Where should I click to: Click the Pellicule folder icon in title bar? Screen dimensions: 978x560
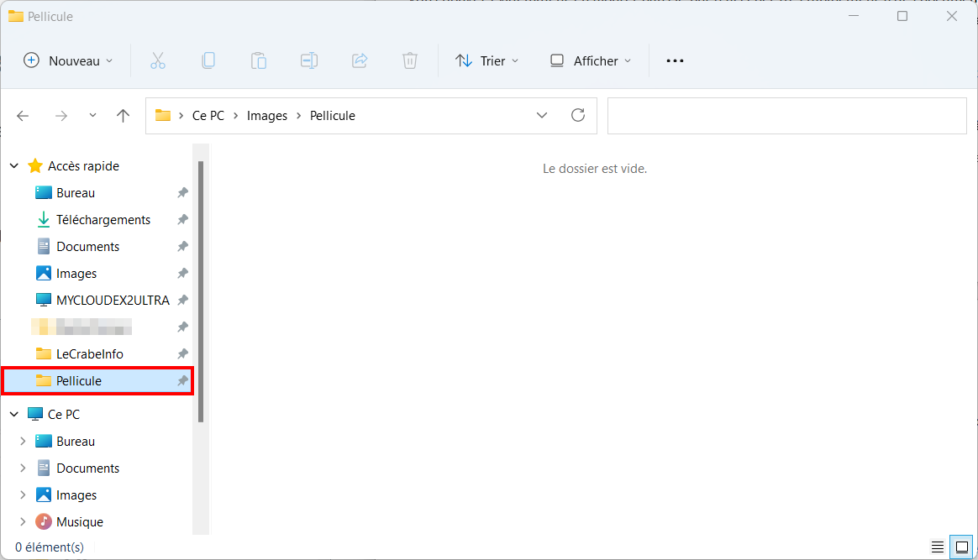[x=16, y=16]
